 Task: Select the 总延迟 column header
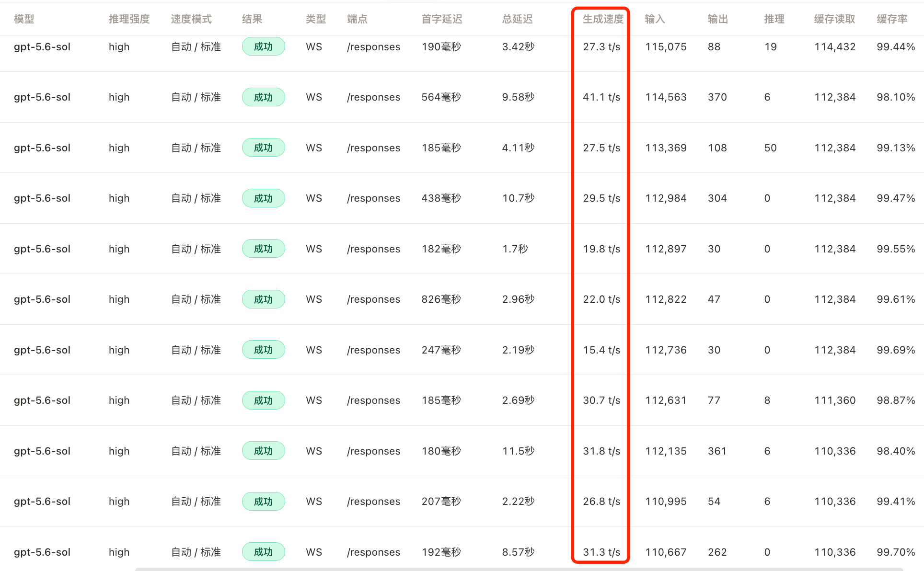(518, 19)
